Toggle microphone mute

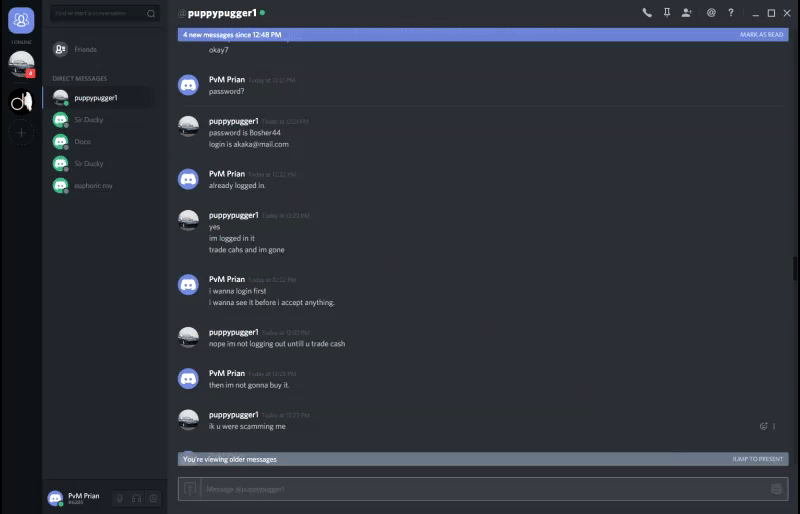(x=120, y=498)
